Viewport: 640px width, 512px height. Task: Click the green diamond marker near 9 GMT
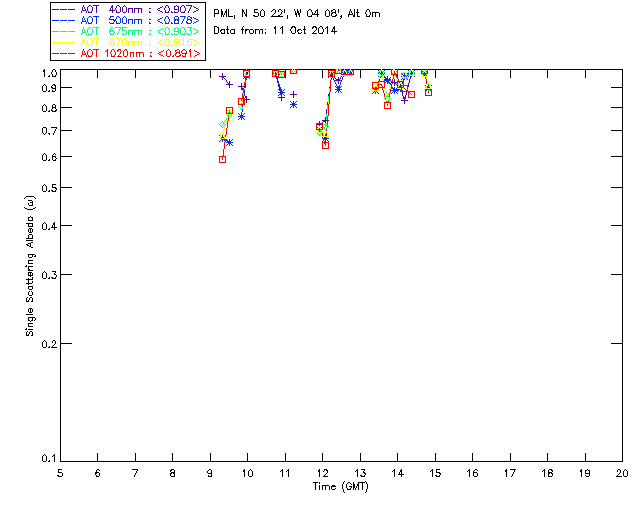pyautogui.click(x=223, y=125)
